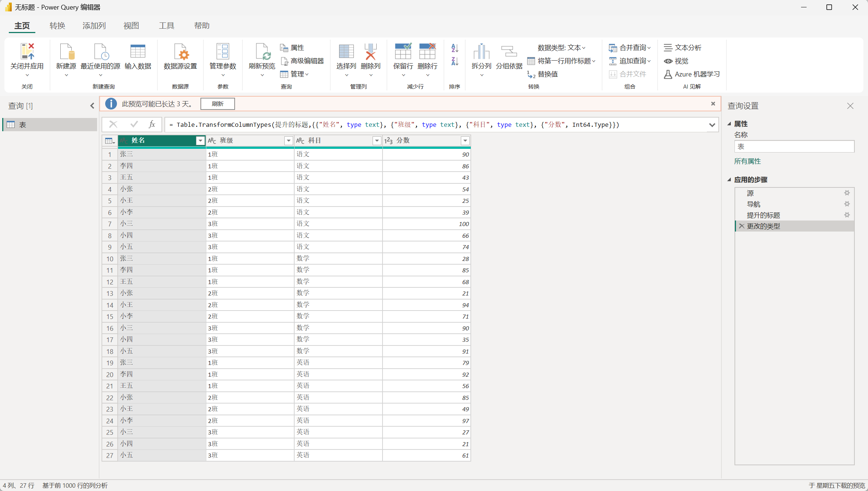Screen dimensions: 868x491
Task: Click the 删除列 (Remove Columns) icon
Action: point(370,52)
